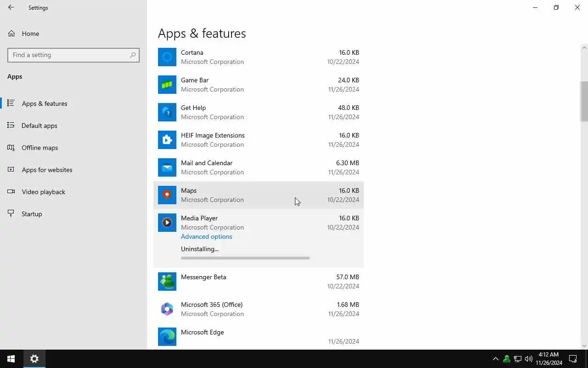Image resolution: width=588 pixels, height=368 pixels.
Task: Click the vertical scrollbar thumb
Action: [584, 101]
